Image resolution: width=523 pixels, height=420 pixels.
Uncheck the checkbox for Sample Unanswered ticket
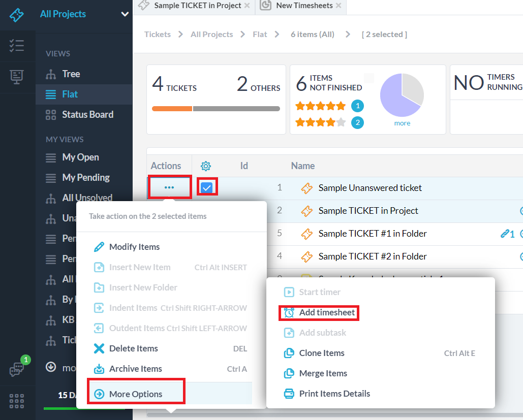[207, 188]
